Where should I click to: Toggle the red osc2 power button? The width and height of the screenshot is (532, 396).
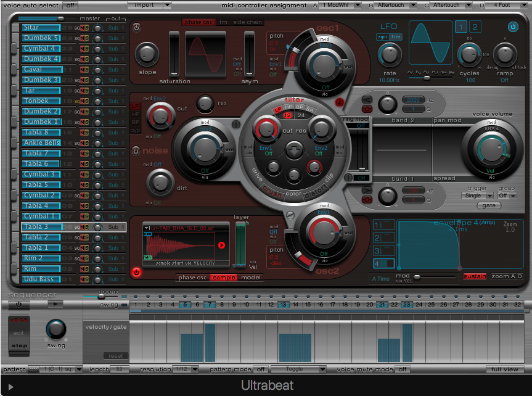136,271
